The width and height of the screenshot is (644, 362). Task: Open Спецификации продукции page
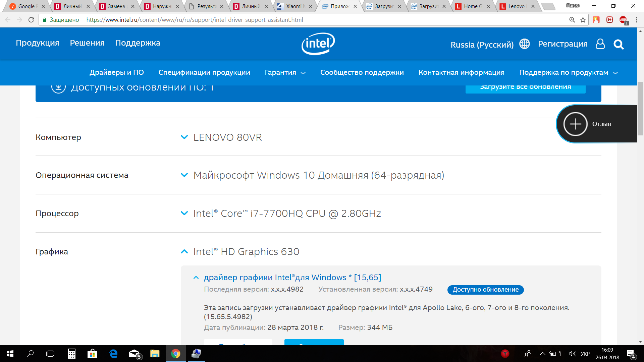[204, 72]
